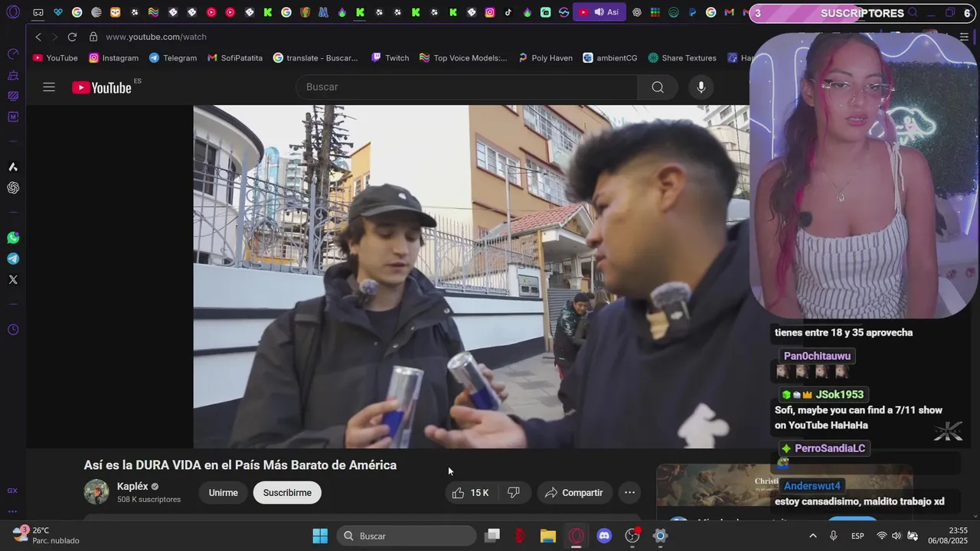Open the Top Voice Models bookmark
This screenshot has height=551, width=980.
[463, 58]
